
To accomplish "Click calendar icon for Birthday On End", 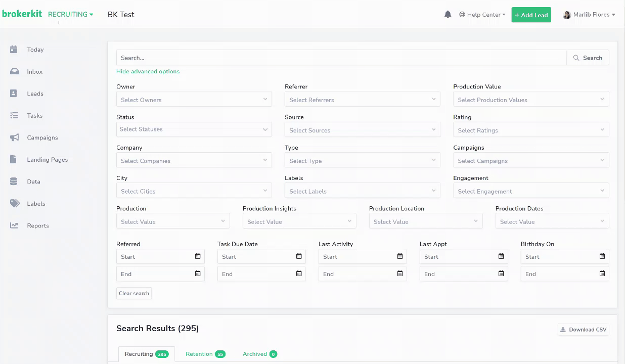I will 602,274.
